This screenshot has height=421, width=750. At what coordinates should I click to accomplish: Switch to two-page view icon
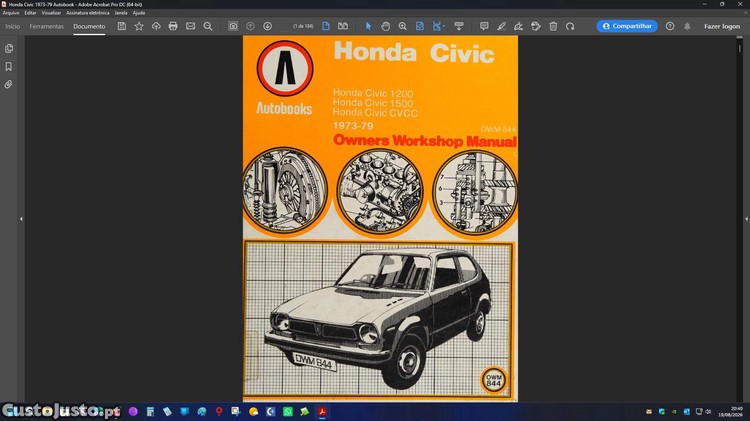click(x=343, y=26)
